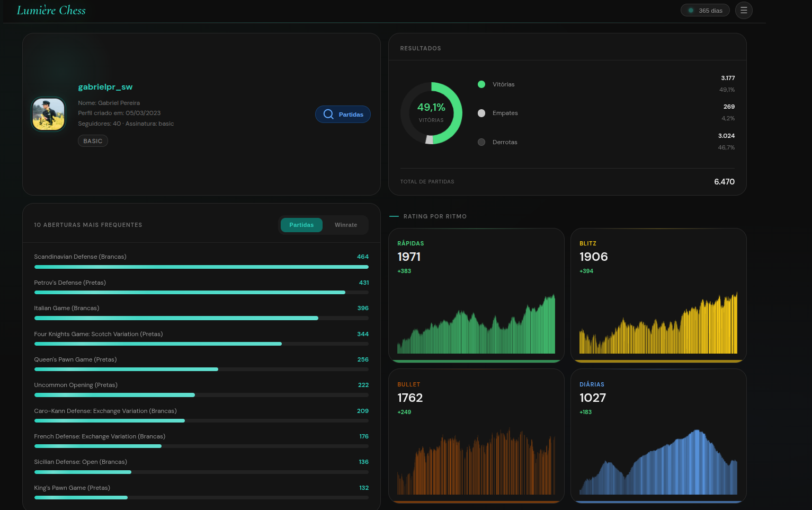Select Four Knights Game: Scotch Variation row
Viewport: 812px width, 510px height.
(x=201, y=339)
